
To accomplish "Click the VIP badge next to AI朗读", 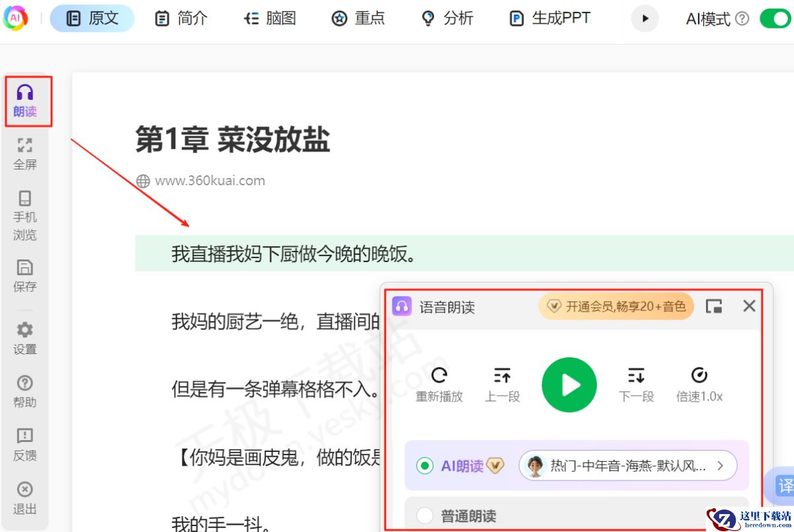I will pyautogui.click(x=496, y=466).
